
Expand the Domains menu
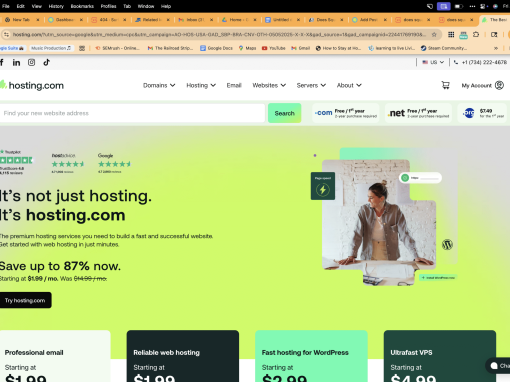coord(159,85)
